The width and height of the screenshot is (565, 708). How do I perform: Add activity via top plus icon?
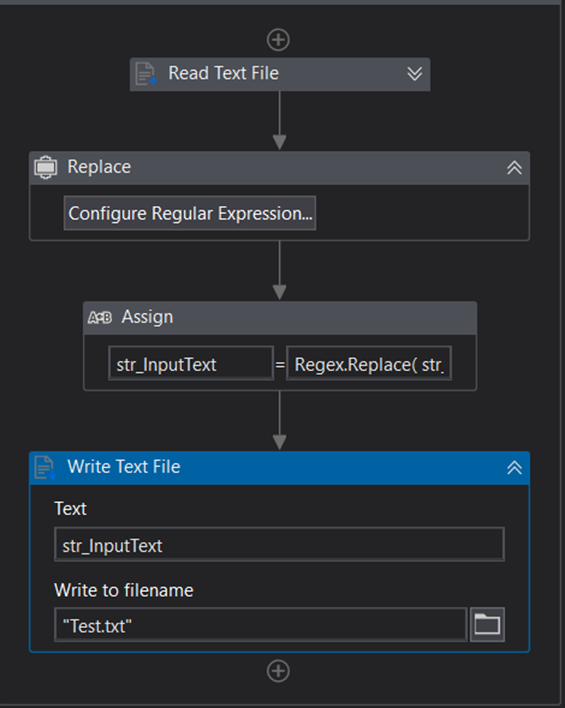(x=278, y=40)
